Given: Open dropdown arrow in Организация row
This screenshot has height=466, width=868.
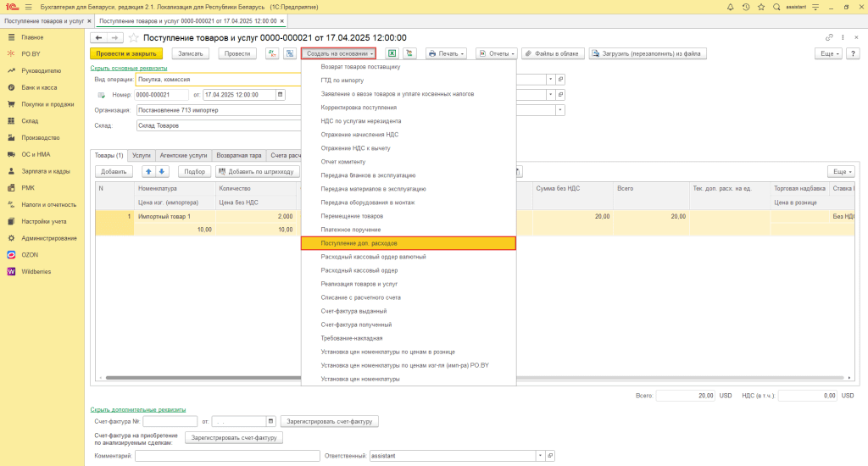Looking at the screenshot, I should point(560,110).
